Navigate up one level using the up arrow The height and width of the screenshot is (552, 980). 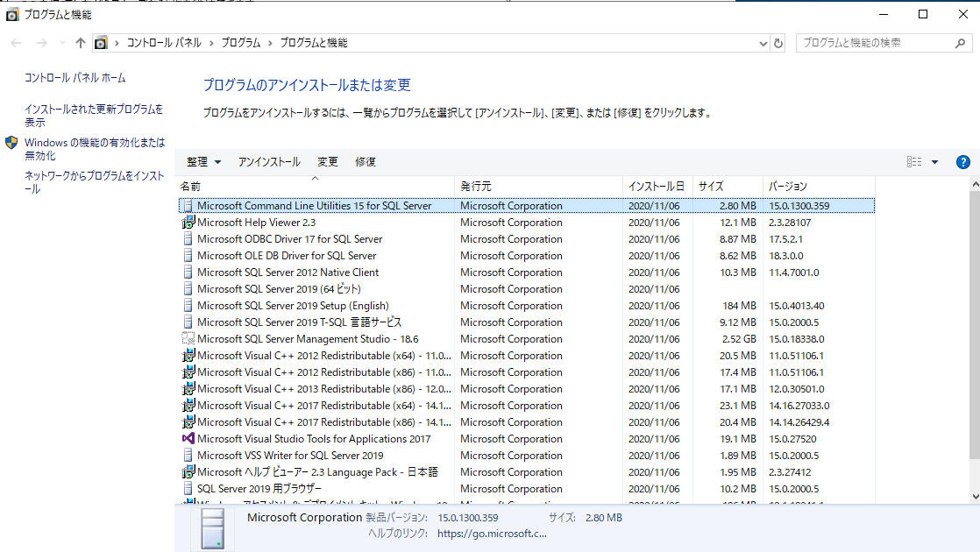tap(80, 42)
